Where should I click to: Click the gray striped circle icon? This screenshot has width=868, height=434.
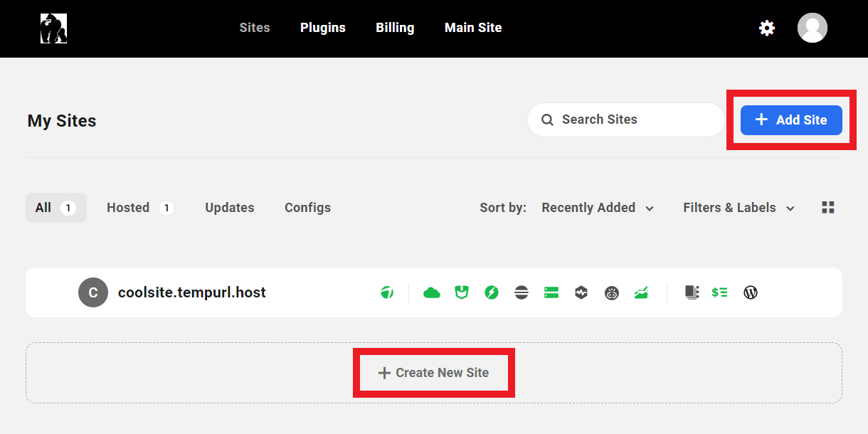[x=522, y=292]
